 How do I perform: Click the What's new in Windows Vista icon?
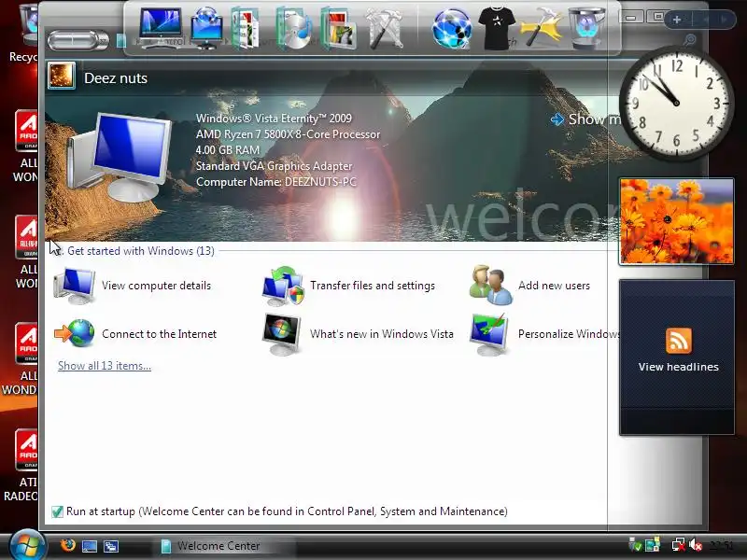click(x=282, y=334)
